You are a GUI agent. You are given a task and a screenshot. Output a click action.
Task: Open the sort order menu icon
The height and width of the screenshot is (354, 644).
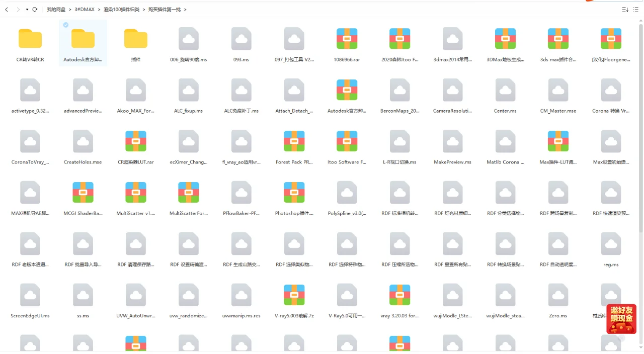(x=625, y=10)
